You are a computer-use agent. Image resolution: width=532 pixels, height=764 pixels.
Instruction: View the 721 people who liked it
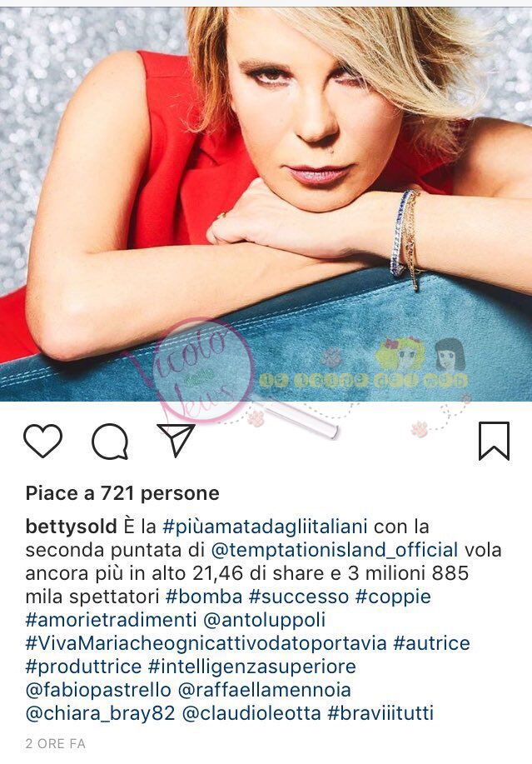[x=122, y=493]
